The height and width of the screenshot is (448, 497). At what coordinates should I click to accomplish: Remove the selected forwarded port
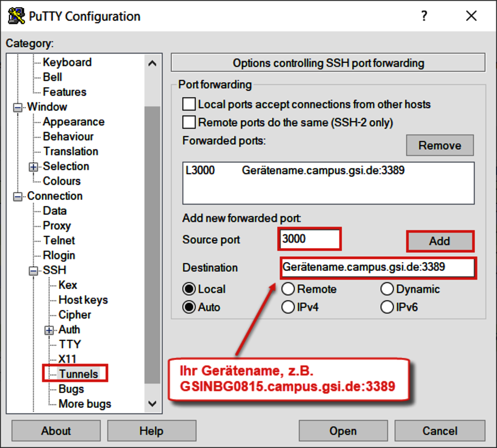440,145
